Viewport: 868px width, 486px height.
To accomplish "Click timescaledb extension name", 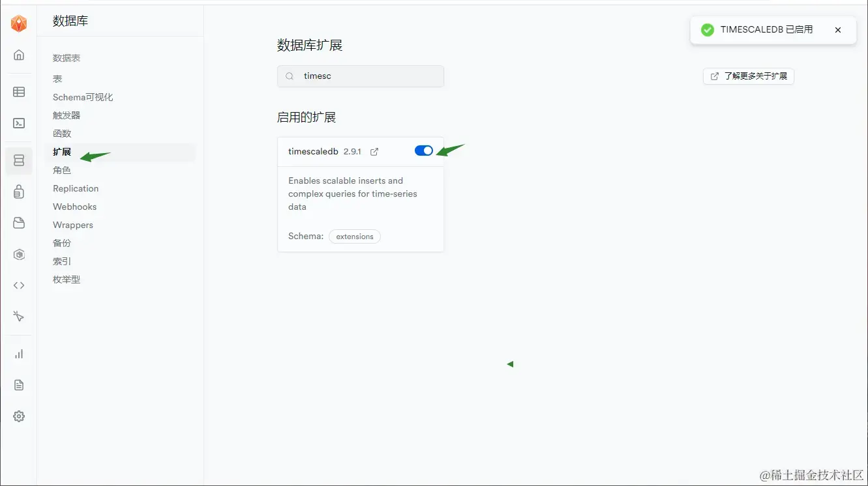I will [x=313, y=151].
